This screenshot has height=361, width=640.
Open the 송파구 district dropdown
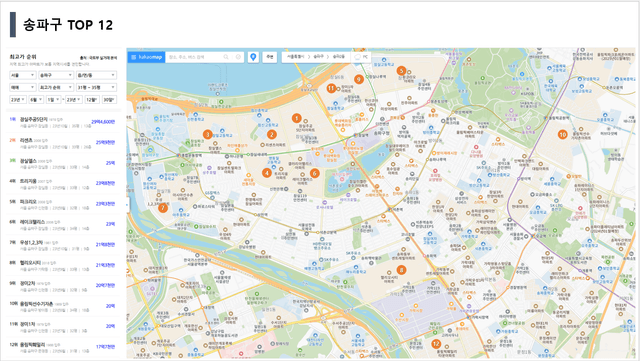[56, 75]
